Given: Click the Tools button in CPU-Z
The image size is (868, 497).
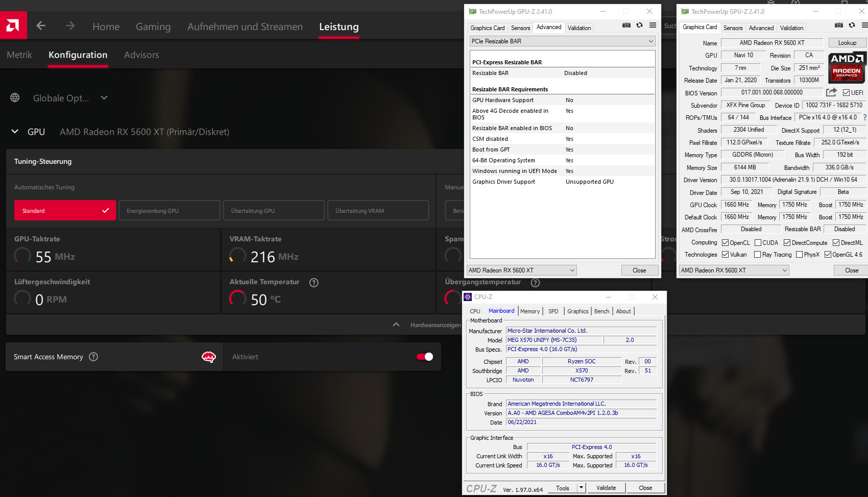Looking at the screenshot, I should [x=563, y=488].
